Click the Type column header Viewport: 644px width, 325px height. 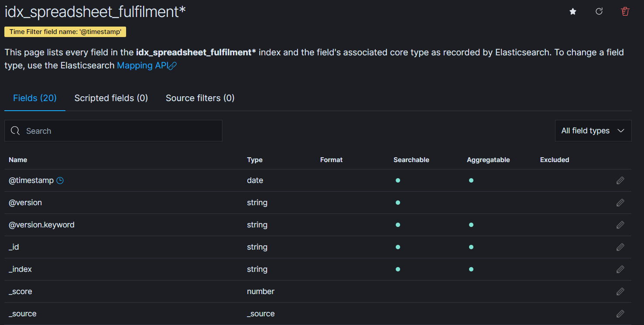click(255, 160)
